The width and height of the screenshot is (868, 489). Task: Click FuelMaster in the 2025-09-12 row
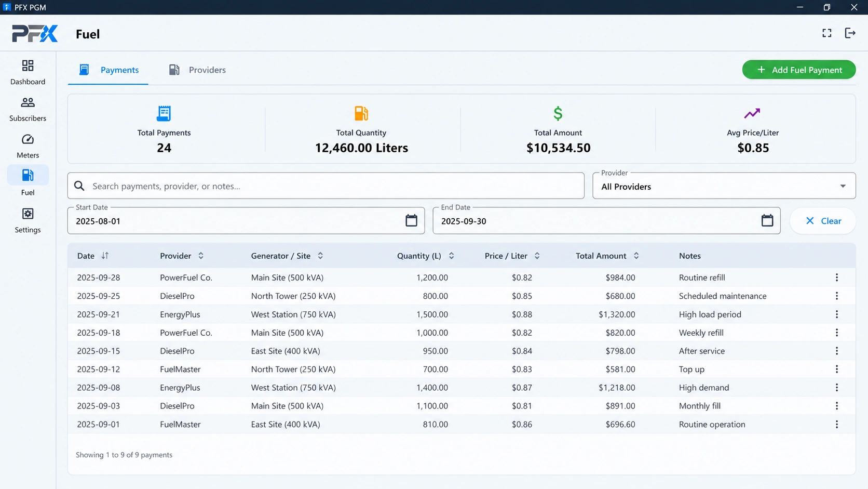pos(180,369)
